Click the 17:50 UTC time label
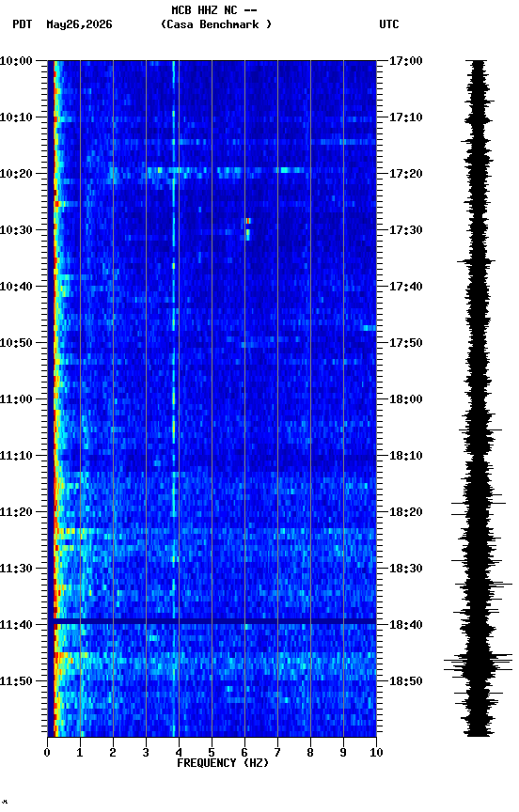 (x=406, y=343)
